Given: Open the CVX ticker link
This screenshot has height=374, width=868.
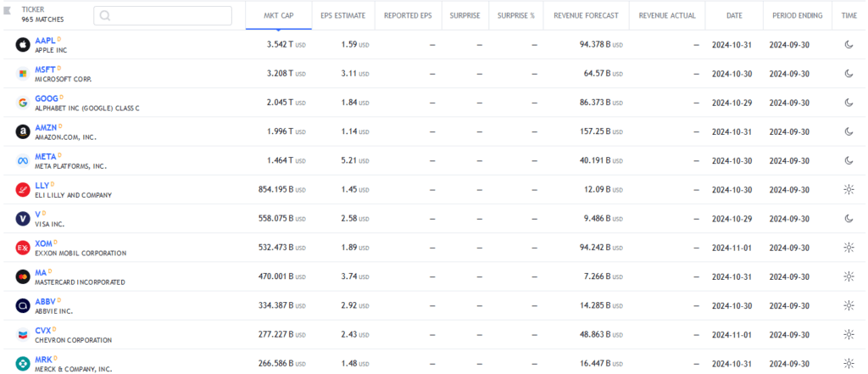Looking at the screenshot, I should coord(43,331).
